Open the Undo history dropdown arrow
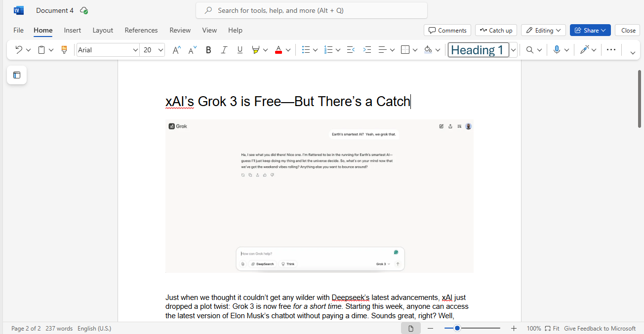The width and height of the screenshot is (644, 334). pos(28,50)
